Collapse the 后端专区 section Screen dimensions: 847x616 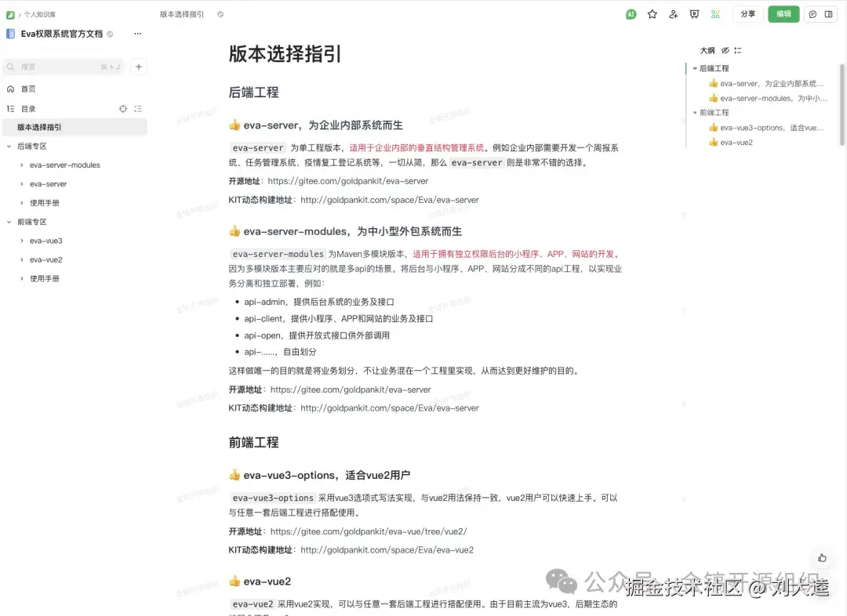(x=9, y=146)
